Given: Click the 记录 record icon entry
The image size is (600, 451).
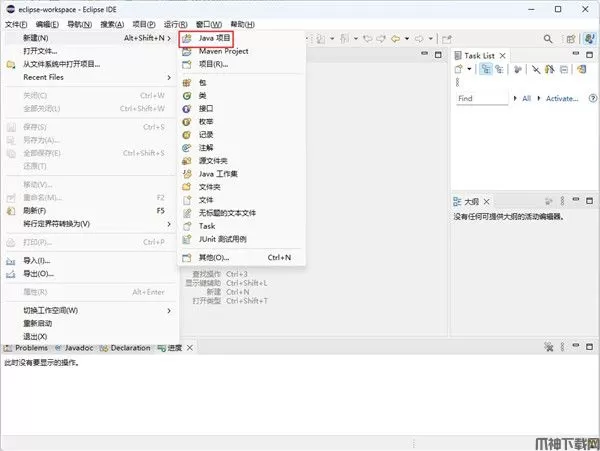Looking at the screenshot, I should pyautogui.click(x=187, y=135).
